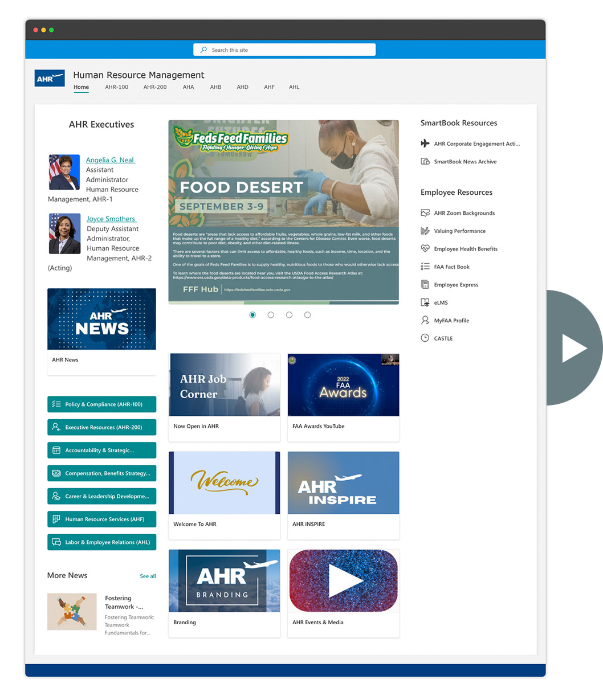
Task: Click the Valuing Performance chart icon
Action: click(425, 231)
